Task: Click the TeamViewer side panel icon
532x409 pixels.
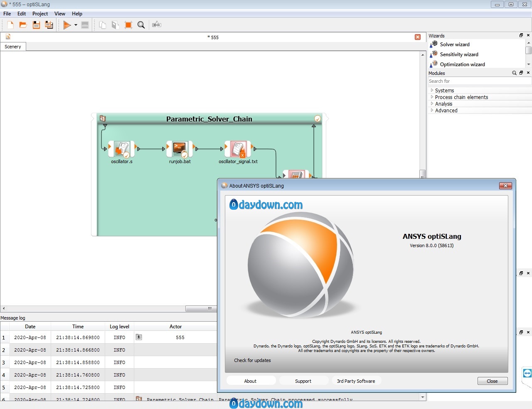Action: click(527, 373)
